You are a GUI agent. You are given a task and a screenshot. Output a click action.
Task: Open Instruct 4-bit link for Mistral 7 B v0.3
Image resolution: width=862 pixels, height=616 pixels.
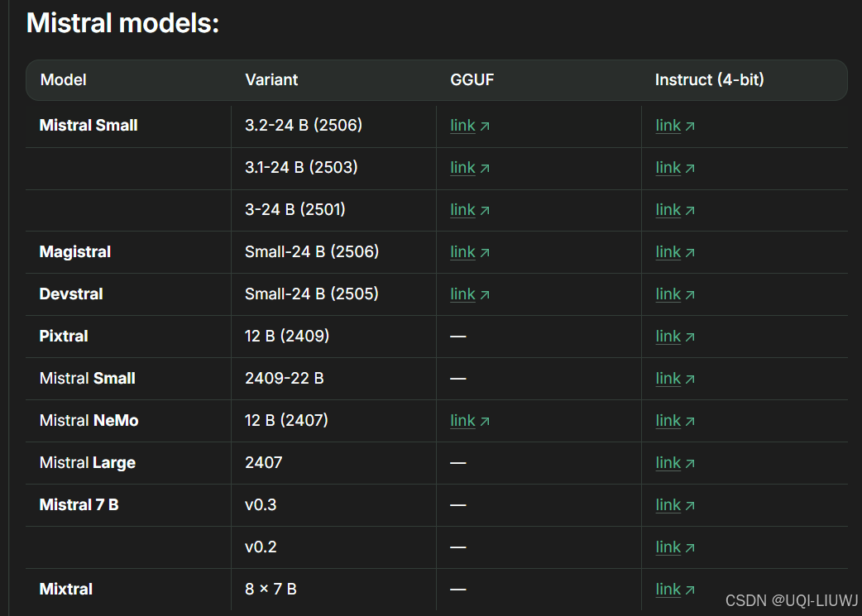675,505
